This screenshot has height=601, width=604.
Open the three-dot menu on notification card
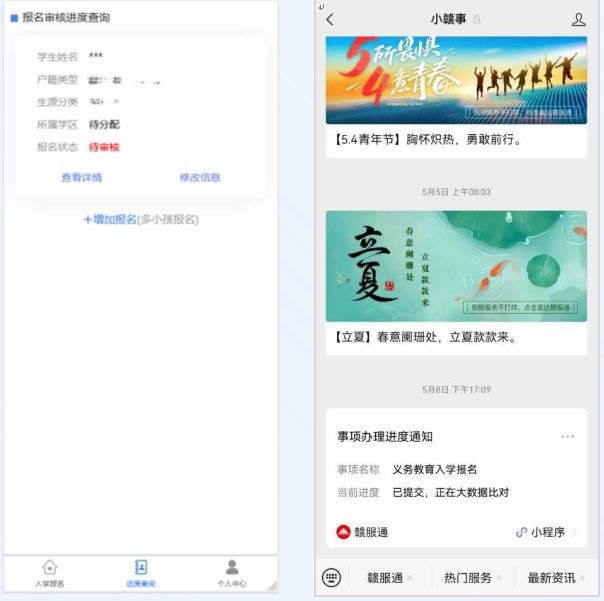click(567, 436)
